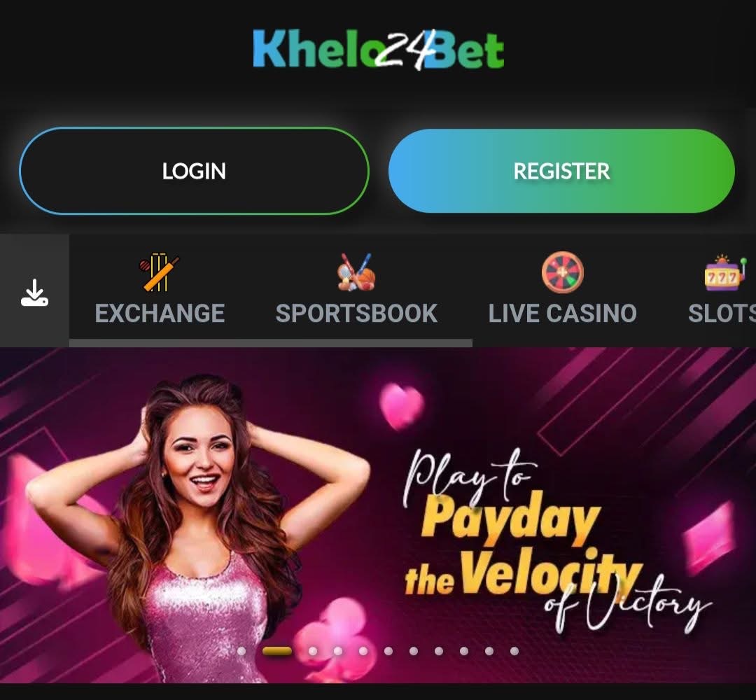This screenshot has width=756, height=700.
Task: Open the Payday Velocity of Victory banner
Action: click(x=378, y=515)
